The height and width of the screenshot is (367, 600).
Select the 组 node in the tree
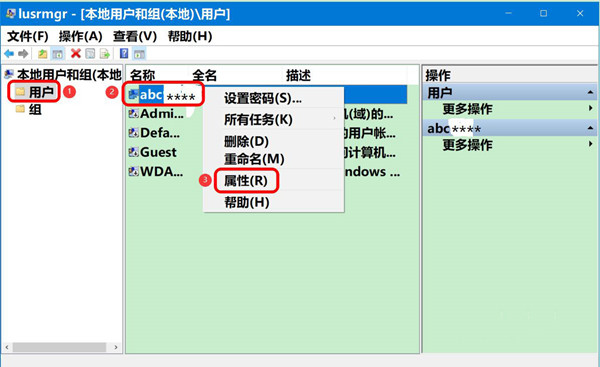pyautogui.click(x=35, y=110)
